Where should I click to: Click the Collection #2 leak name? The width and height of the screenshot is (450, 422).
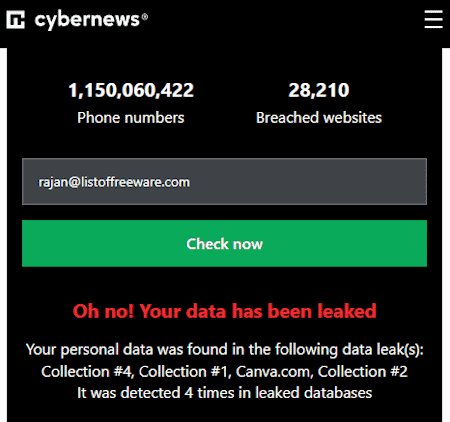(x=363, y=372)
